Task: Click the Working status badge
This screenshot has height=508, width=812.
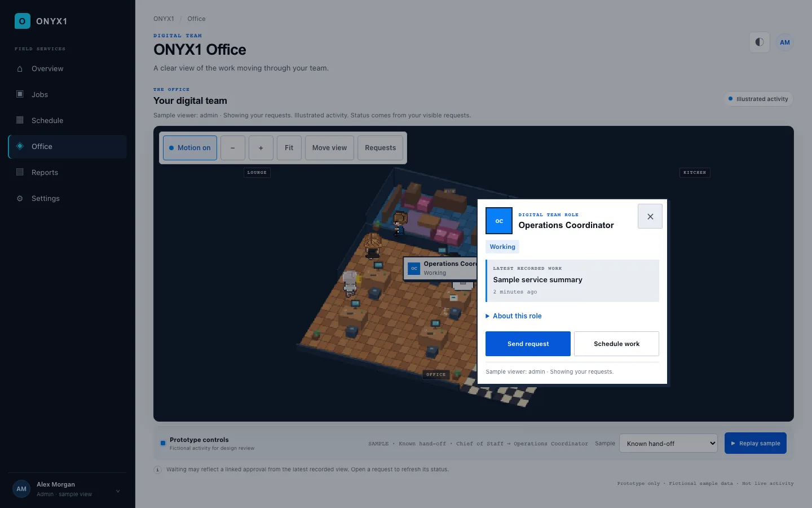Action: point(502,247)
